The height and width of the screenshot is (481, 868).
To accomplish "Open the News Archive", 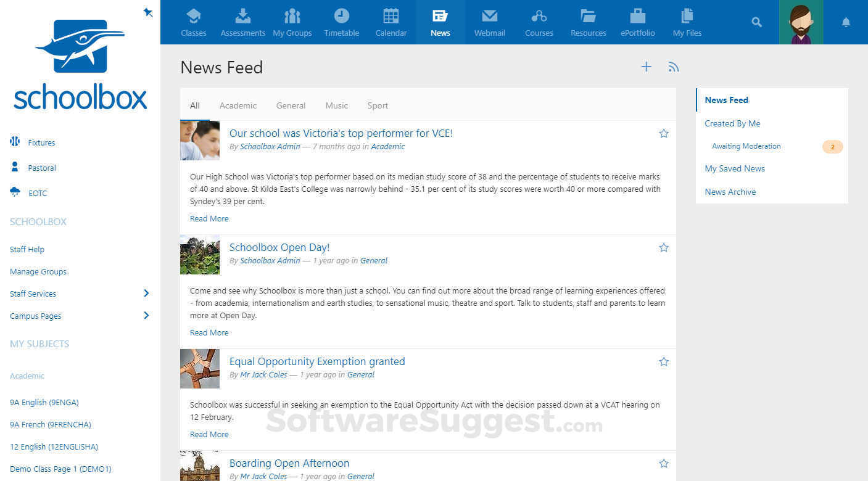I will click(730, 192).
